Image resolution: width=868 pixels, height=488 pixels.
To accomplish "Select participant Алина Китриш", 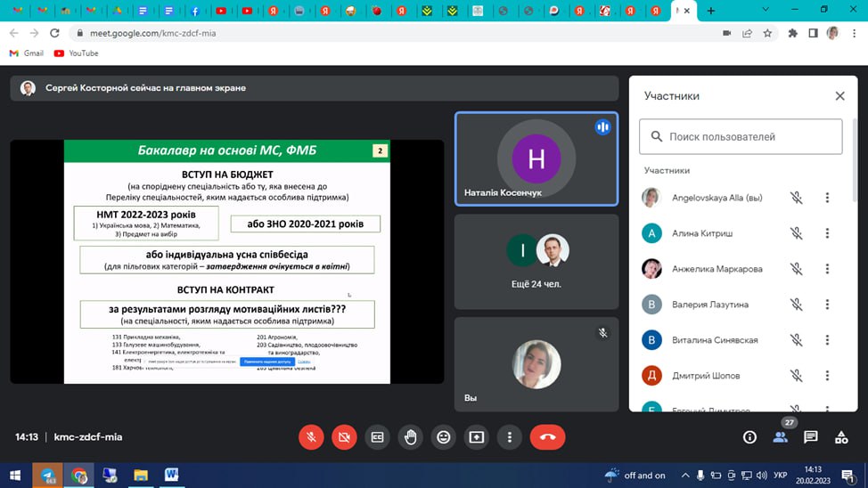I will [x=702, y=233].
